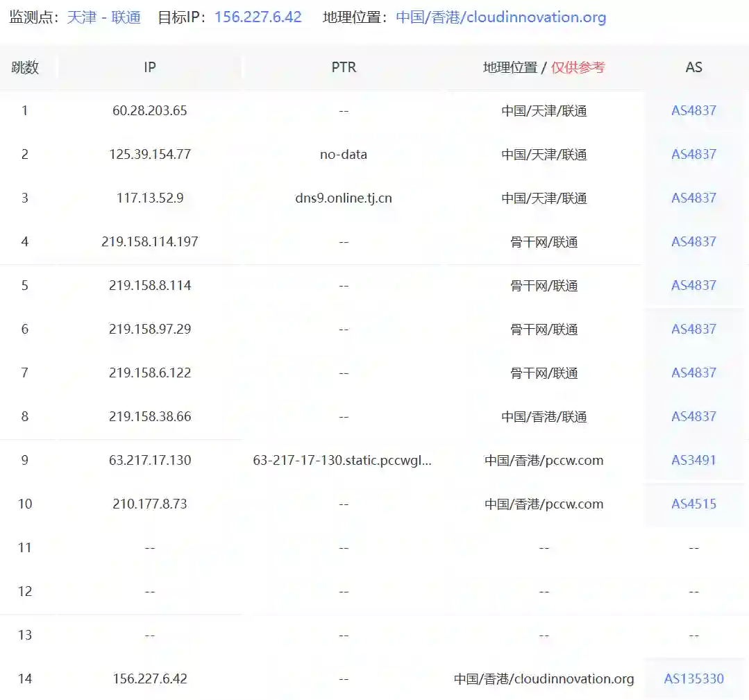749x700 pixels.
Task: Open the 天津 - 联通 monitoring point link
Action: [104, 17]
